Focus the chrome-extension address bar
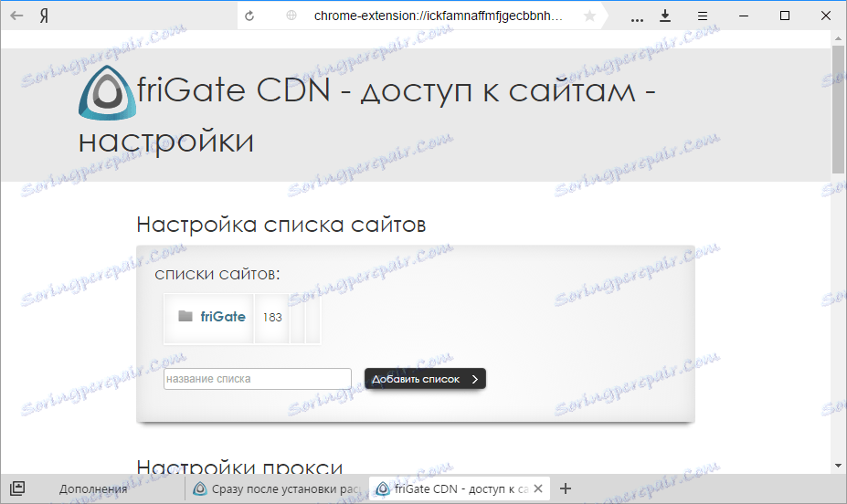The height and width of the screenshot is (504, 847). tap(438, 16)
